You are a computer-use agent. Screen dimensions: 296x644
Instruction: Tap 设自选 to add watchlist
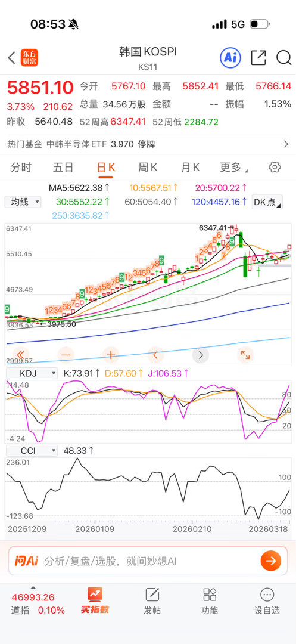[x=267, y=601]
